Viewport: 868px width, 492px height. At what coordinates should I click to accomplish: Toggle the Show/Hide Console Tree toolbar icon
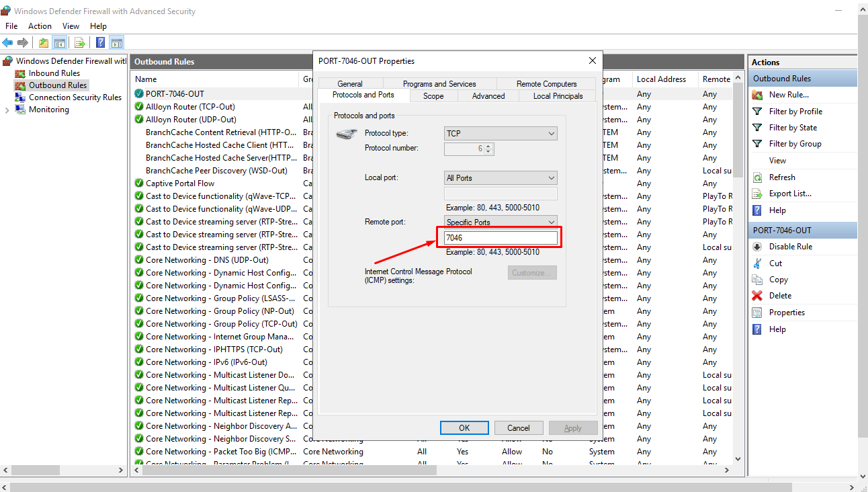[59, 42]
